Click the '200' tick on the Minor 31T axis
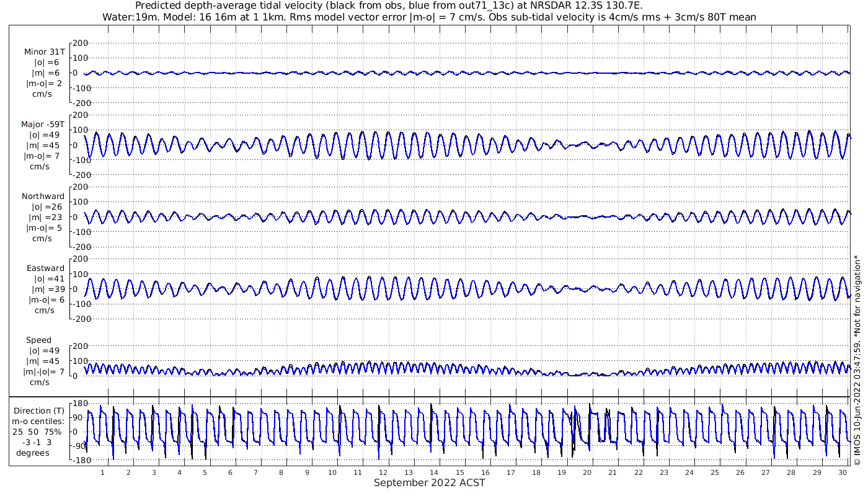Image resolution: width=868 pixels, height=496 pixels. pyautogui.click(x=81, y=43)
